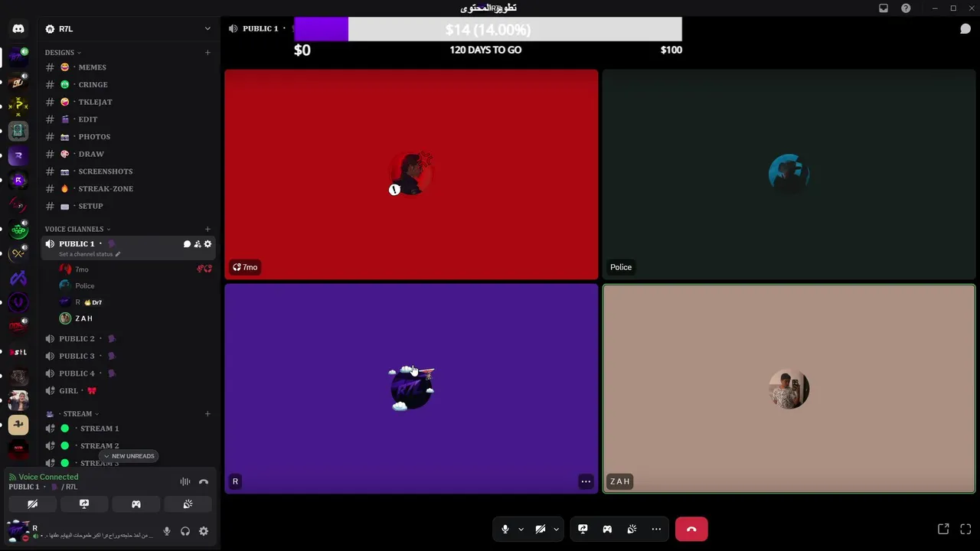Viewport: 980px width, 551px height.
Task: Create channel in VOICE CHANNELS category
Action: coord(207,229)
